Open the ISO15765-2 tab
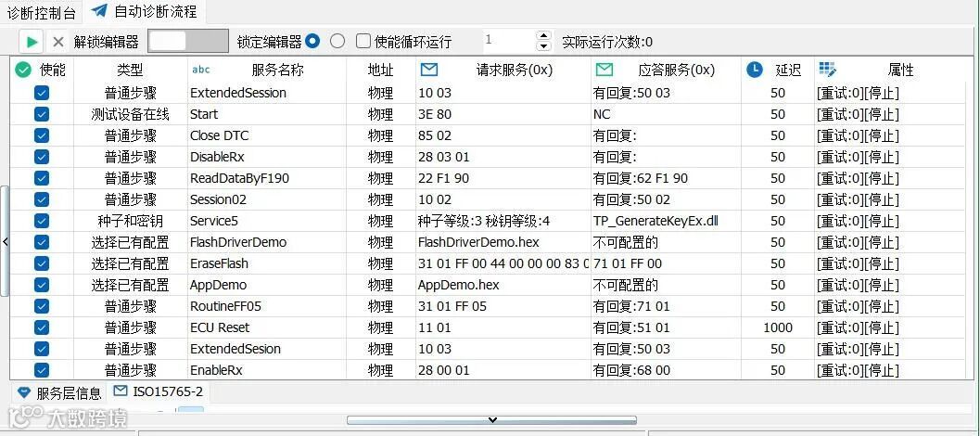The width and height of the screenshot is (980, 436). [159, 391]
